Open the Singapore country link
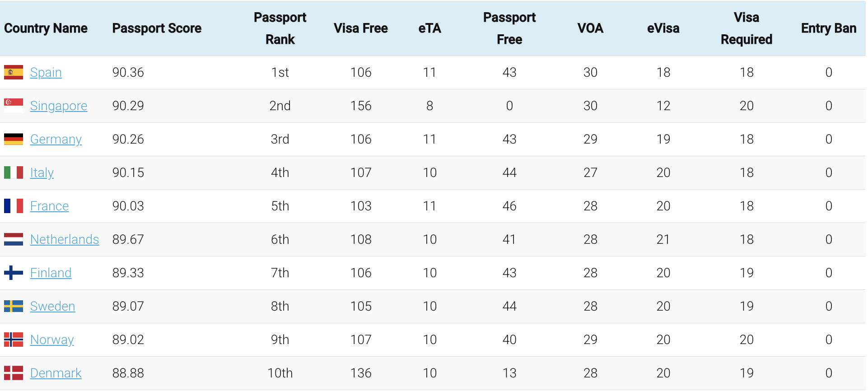Image resolution: width=868 pixels, height=391 pixels. (x=59, y=106)
